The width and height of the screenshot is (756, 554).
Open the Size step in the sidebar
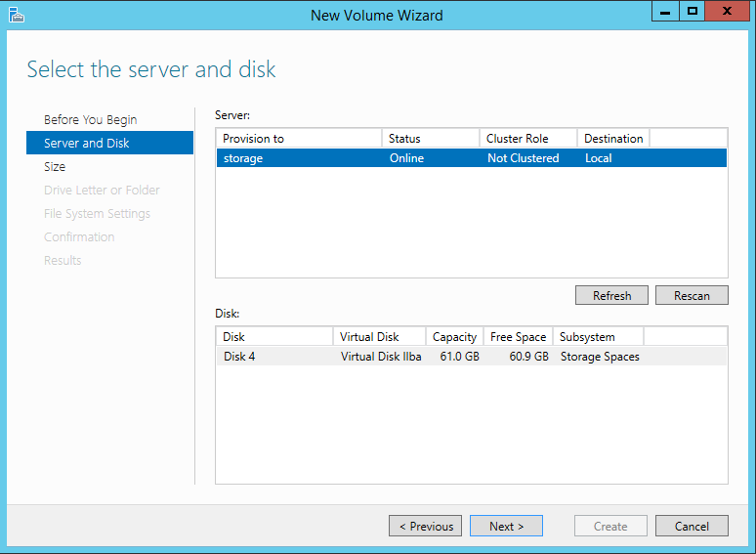(55, 167)
